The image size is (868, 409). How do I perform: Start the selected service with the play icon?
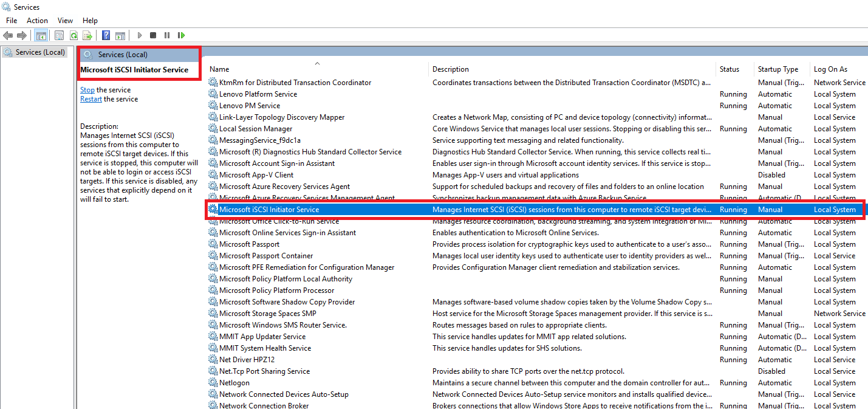click(139, 35)
